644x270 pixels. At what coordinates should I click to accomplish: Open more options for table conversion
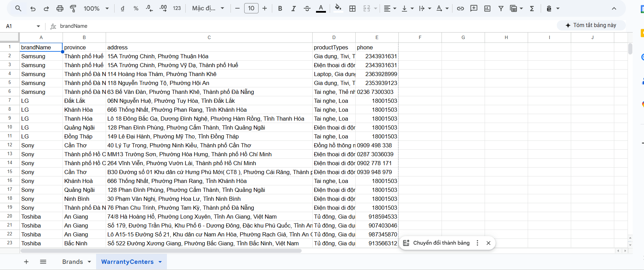pyautogui.click(x=477, y=243)
